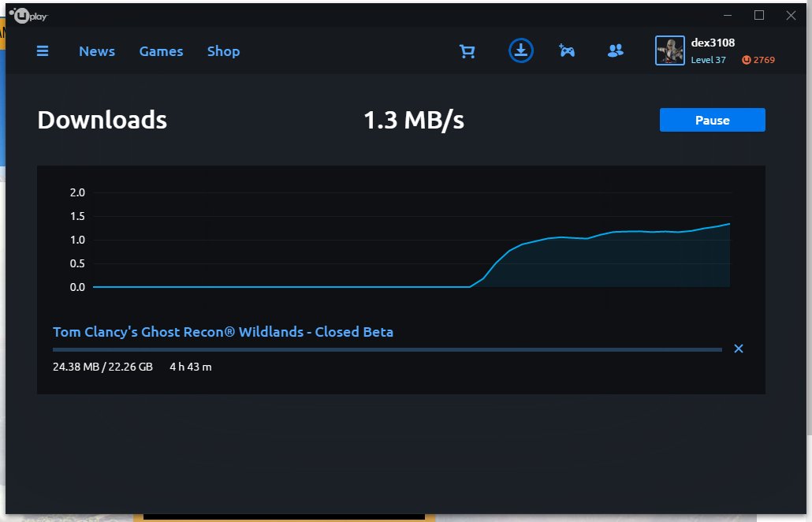812x522 pixels.
Task: Click the circled downloads icon
Action: click(x=521, y=50)
